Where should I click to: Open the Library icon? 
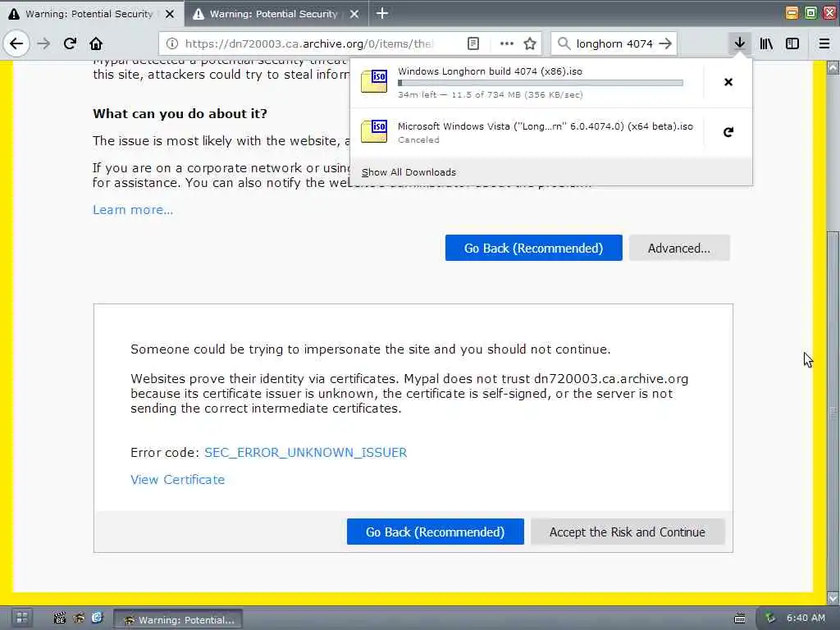pyautogui.click(x=766, y=43)
